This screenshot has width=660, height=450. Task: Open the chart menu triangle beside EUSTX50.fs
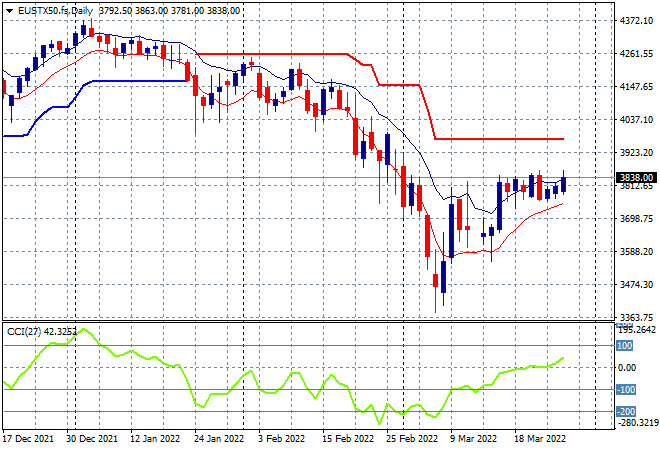pyautogui.click(x=9, y=11)
